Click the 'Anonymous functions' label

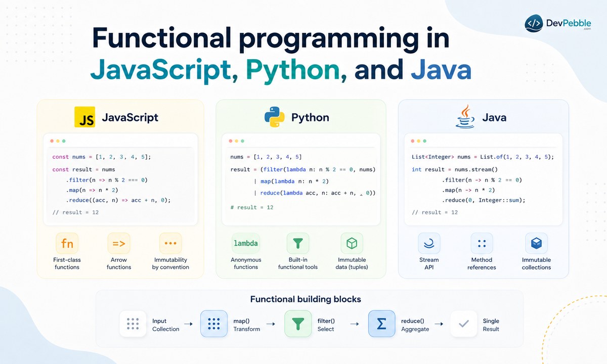point(246,263)
